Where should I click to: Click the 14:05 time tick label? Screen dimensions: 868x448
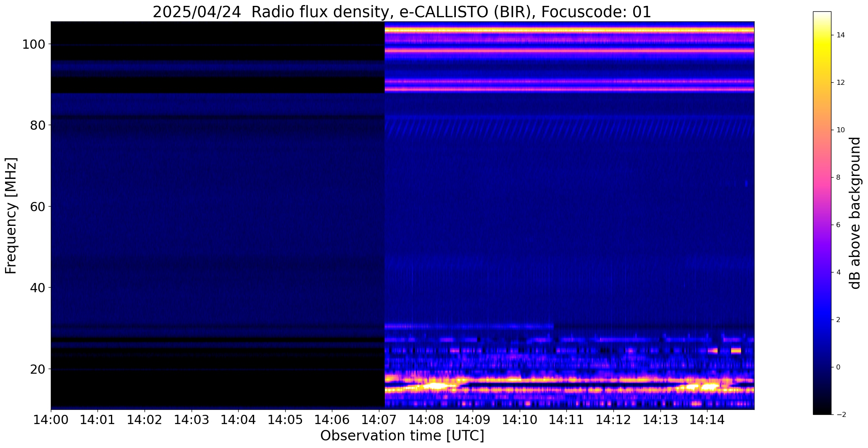(x=285, y=419)
